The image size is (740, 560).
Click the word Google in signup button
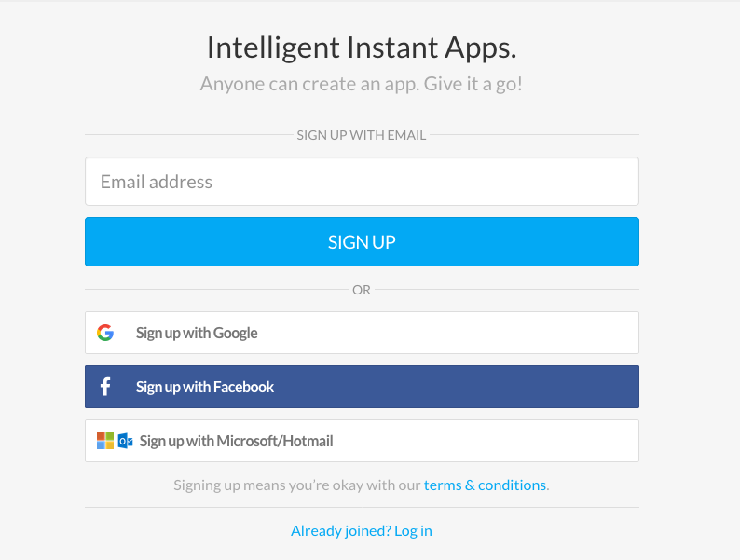click(x=236, y=333)
